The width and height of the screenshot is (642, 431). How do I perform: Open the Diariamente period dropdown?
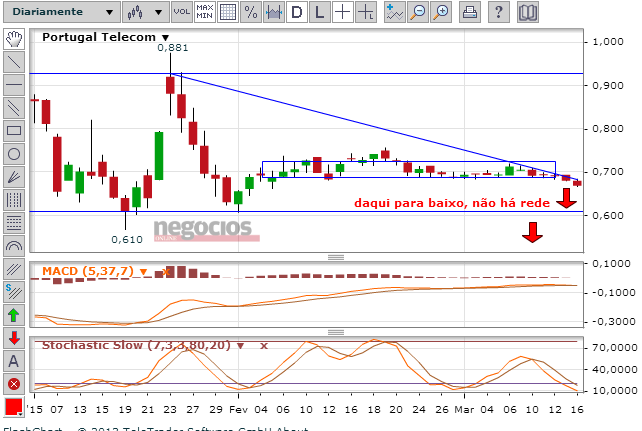[62, 12]
